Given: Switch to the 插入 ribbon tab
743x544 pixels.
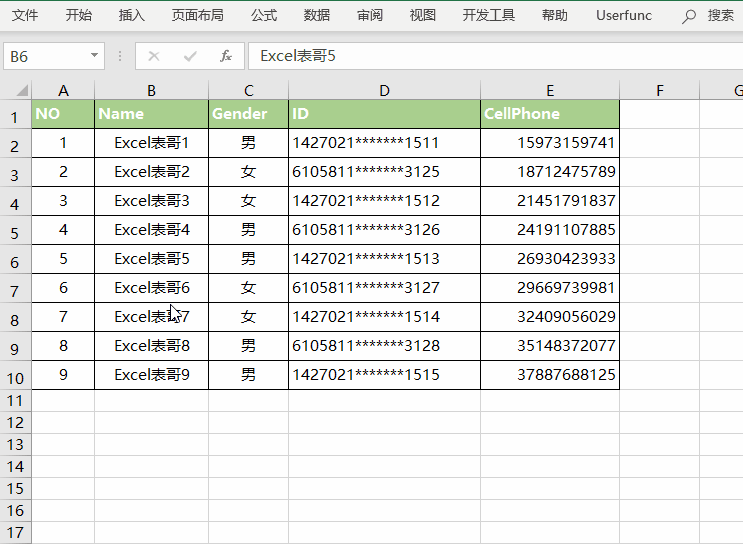Looking at the screenshot, I should [x=131, y=16].
